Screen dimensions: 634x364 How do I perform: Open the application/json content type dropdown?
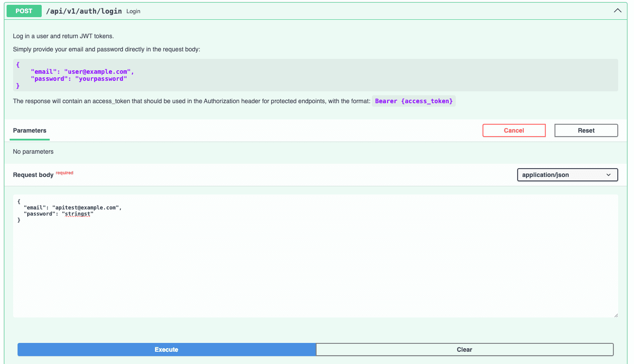coord(567,175)
